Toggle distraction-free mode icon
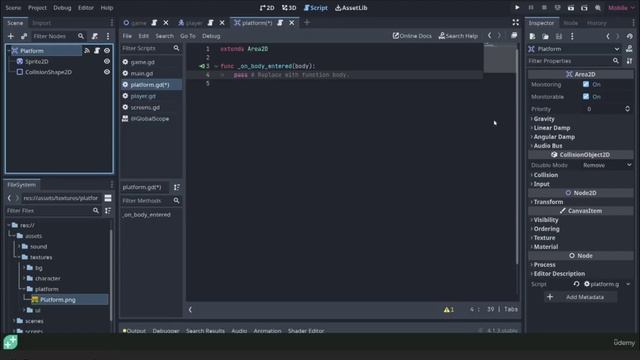This screenshot has height=360, width=640. pyautogui.click(x=516, y=22)
